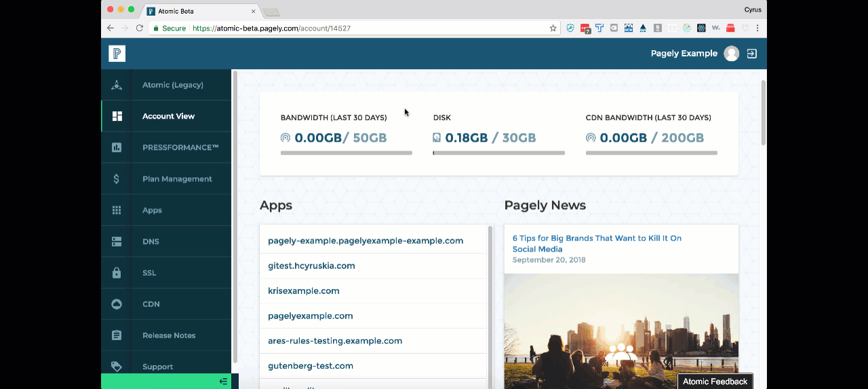Viewport: 868px width, 389px height.
Task: Click the CDN Bandwidth progress bar
Action: [x=652, y=153]
